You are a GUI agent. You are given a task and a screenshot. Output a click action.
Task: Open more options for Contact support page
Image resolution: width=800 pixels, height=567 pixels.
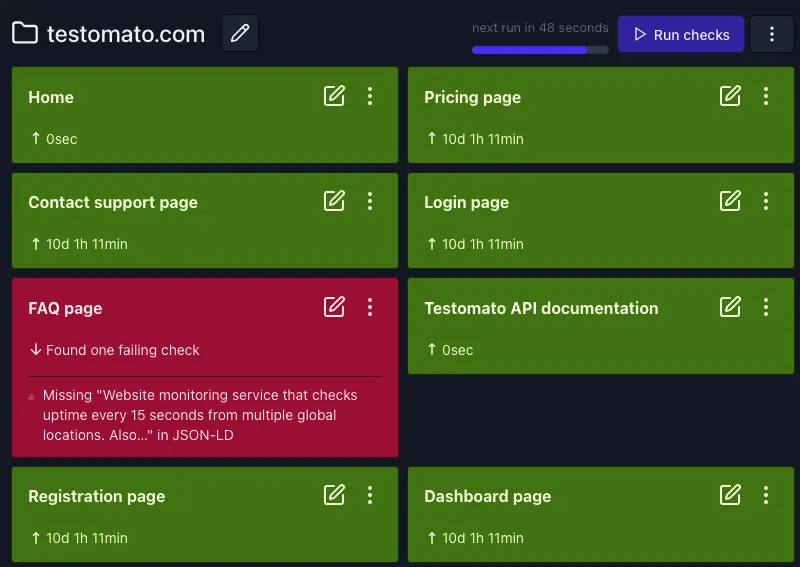click(370, 201)
